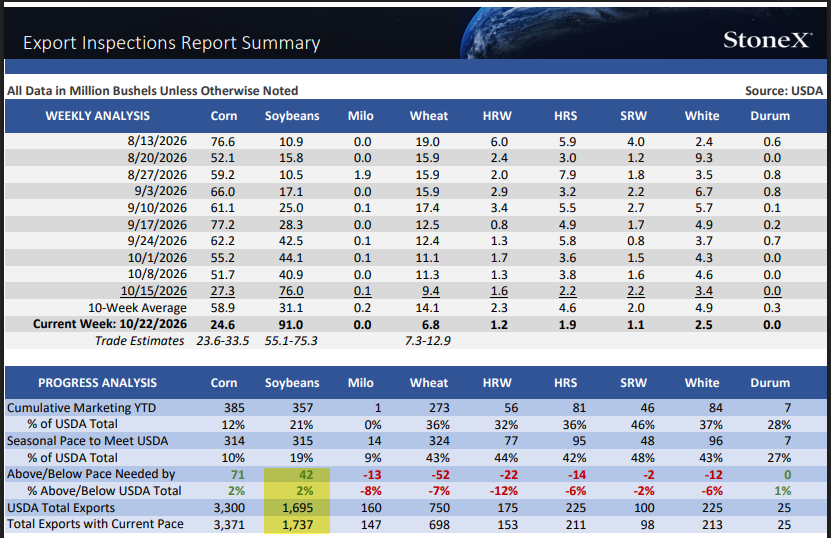Viewport: 831px width, 538px height.
Task: Select the date row label 9/3/2026
Action: tap(161, 191)
